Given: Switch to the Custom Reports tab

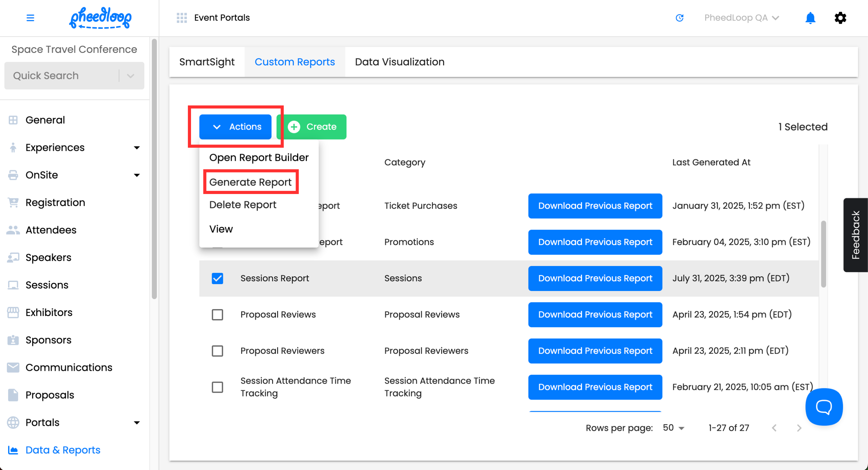Looking at the screenshot, I should (x=295, y=62).
